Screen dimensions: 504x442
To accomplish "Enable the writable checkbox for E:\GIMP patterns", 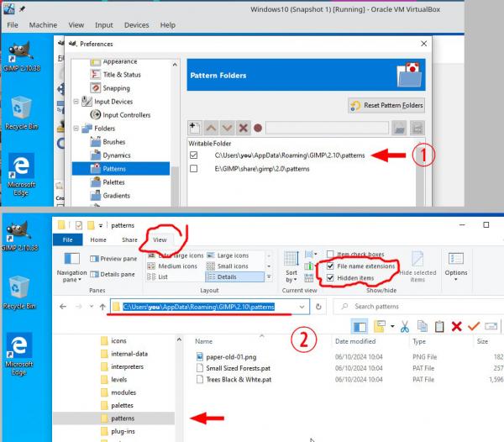I will click(x=193, y=168).
